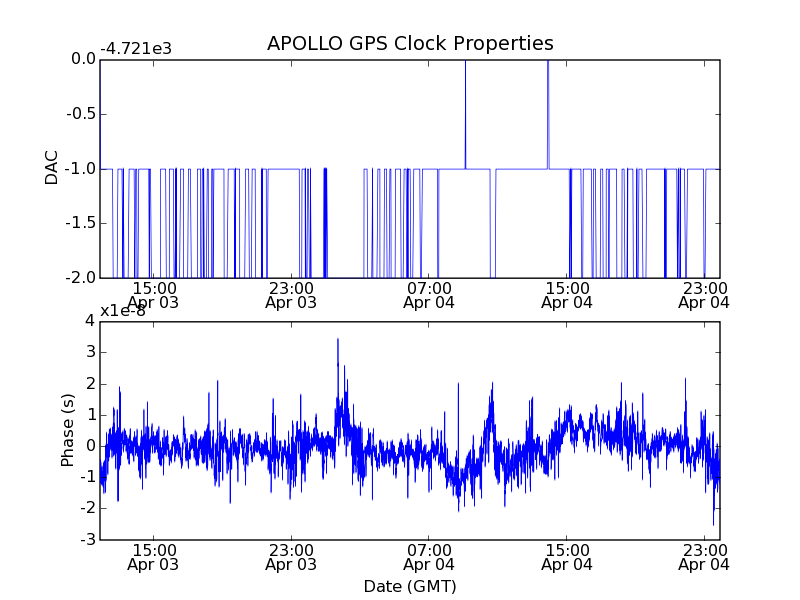Click the DAC plot '-0.5' tick label
The height and width of the screenshot is (600, 800).
(x=81, y=114)
